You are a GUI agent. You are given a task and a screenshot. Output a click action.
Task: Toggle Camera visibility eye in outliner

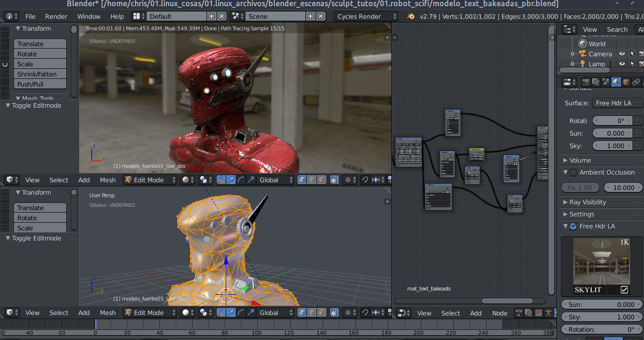pos(622,54)
